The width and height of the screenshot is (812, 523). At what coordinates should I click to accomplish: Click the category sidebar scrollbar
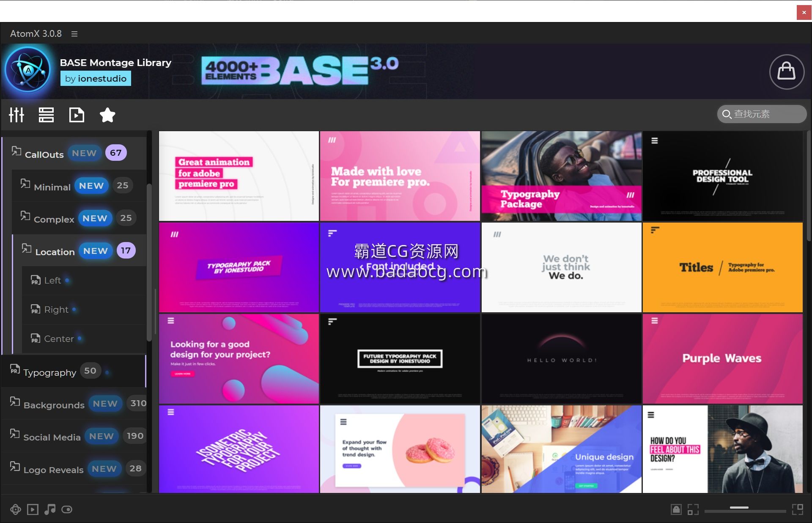149,262
